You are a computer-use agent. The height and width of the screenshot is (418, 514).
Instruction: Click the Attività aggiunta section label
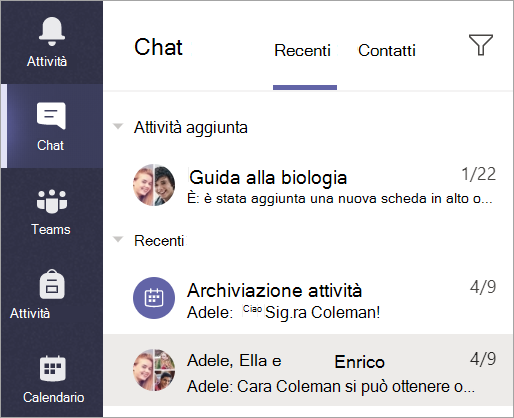(191, 127)
